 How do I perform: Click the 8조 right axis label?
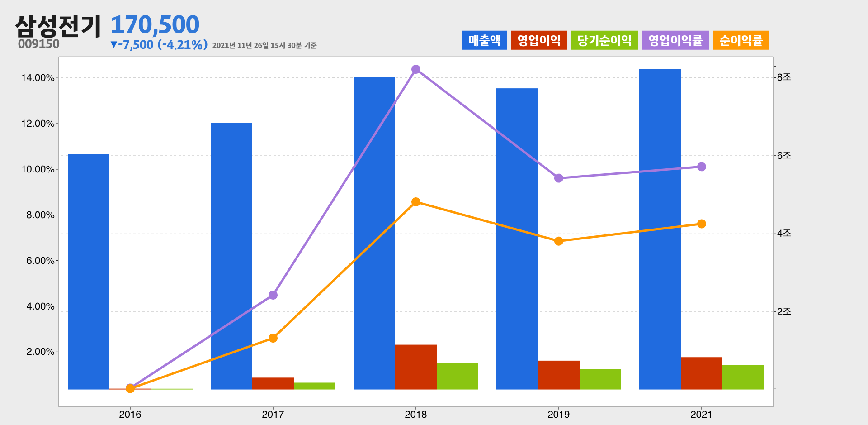tap(784, 77)
